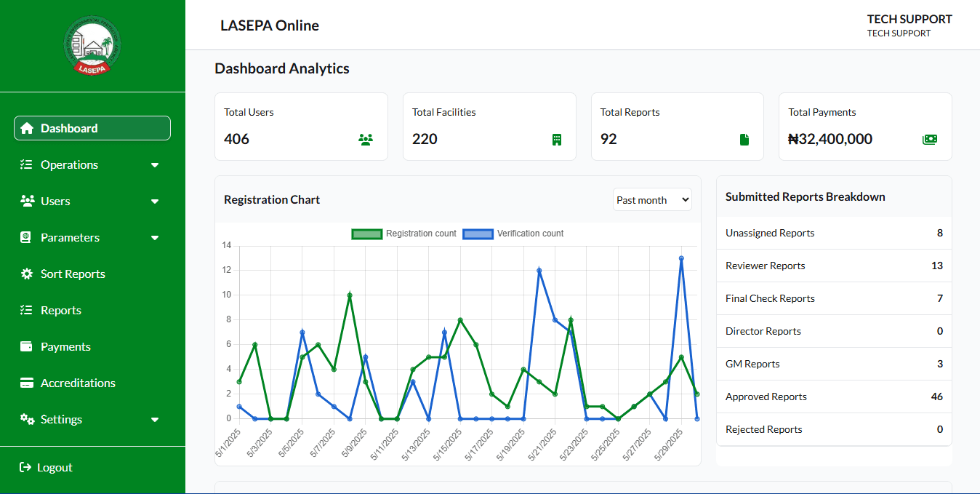Click the LASEPA logo in sidebar
The width and height of the screenshot is (980, 494).
(92, 46)
